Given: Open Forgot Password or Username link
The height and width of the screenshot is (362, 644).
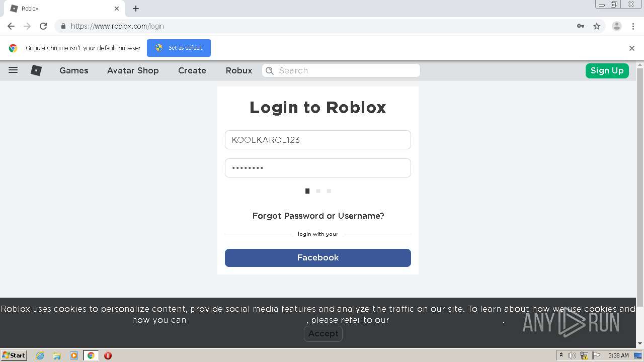Looking at the screenshot, I should (318, 216).
